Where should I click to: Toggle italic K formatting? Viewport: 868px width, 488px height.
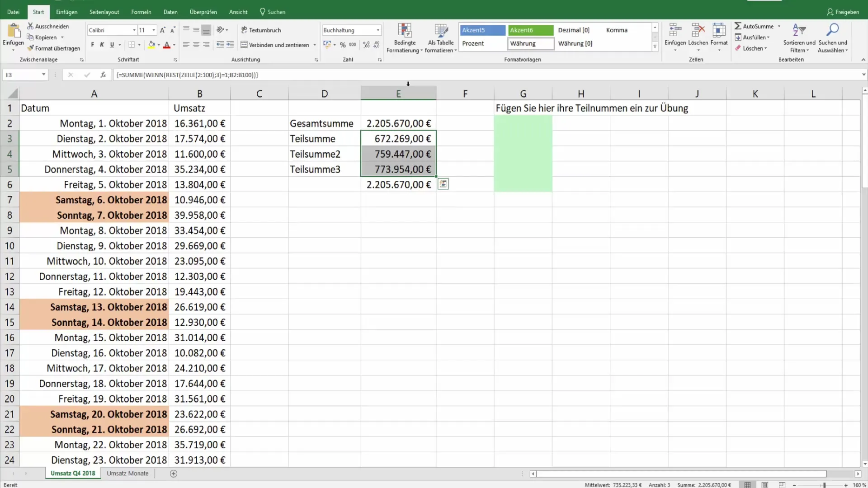(102, 45)
